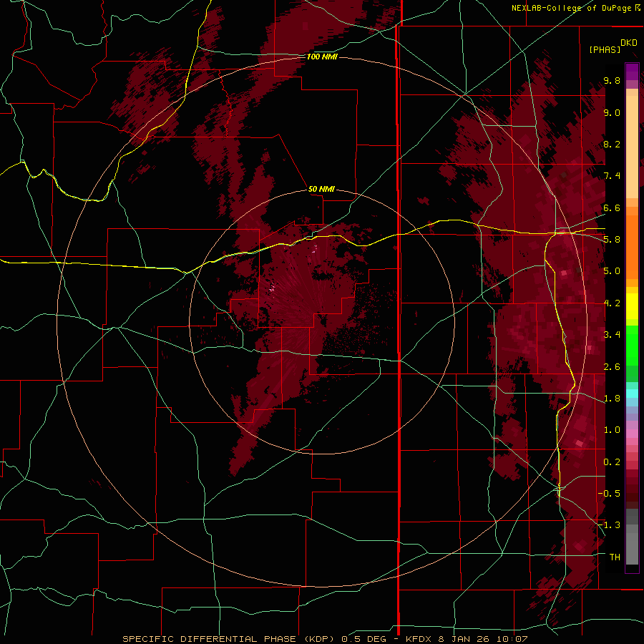Click the 0.2 legend value

click(x=612, y=462)
